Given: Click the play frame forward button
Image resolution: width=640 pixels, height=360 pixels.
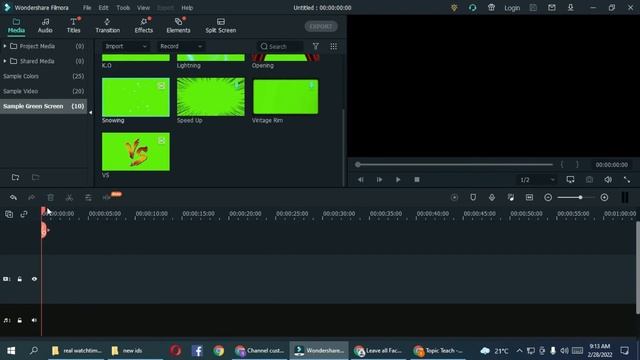Looking at the screenshot, I should point(379,180).
